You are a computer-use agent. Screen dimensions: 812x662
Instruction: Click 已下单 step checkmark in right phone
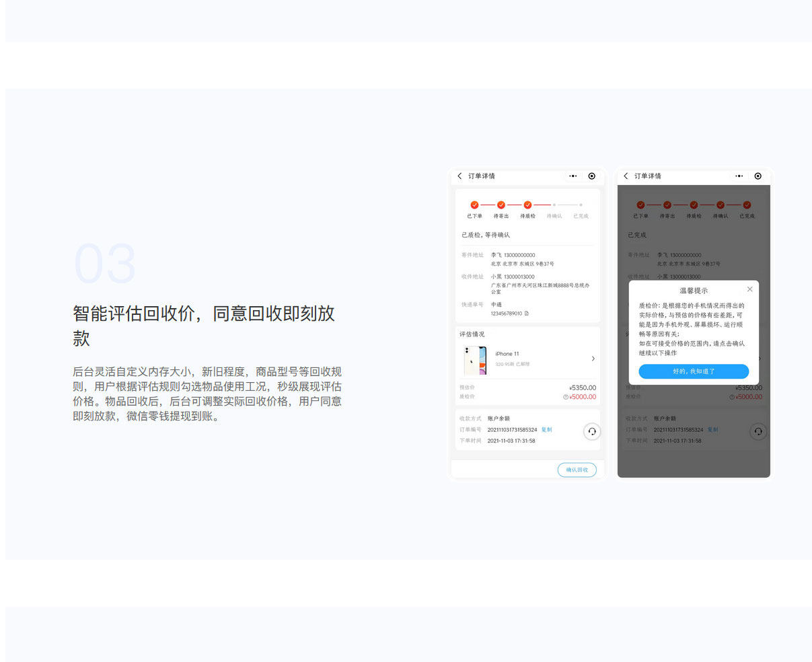640,205
